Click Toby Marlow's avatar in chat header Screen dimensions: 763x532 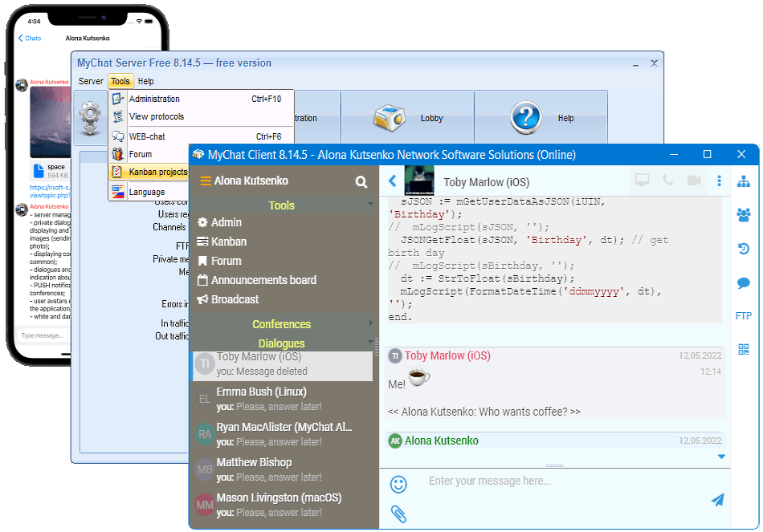click(x=419, y=181)
